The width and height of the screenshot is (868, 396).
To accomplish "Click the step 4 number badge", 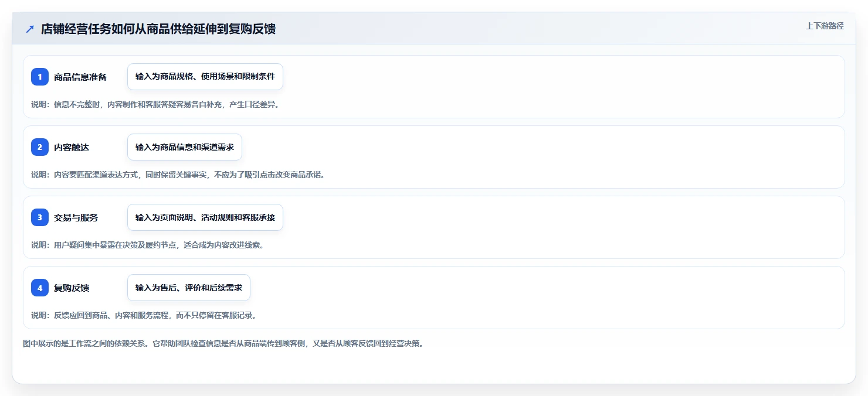I will pos(40,288).
